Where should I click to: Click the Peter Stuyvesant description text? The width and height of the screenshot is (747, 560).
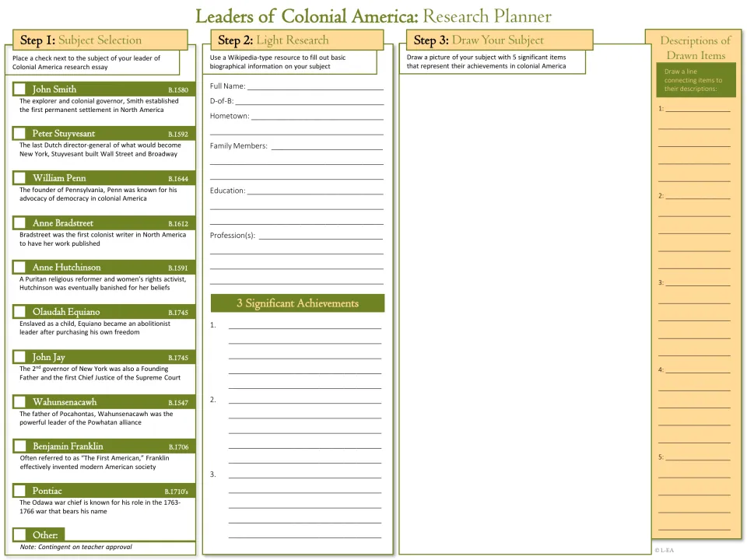[x=100, y=149]
